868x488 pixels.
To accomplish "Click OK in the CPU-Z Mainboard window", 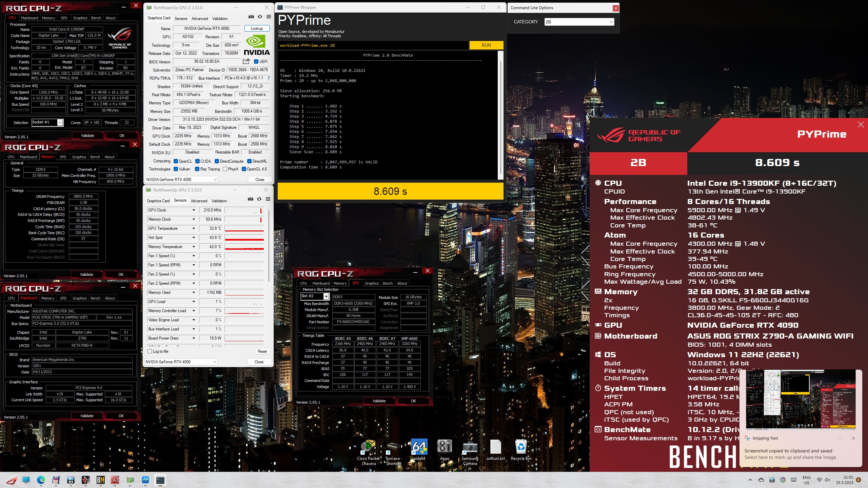I will [x=121, y=416].
